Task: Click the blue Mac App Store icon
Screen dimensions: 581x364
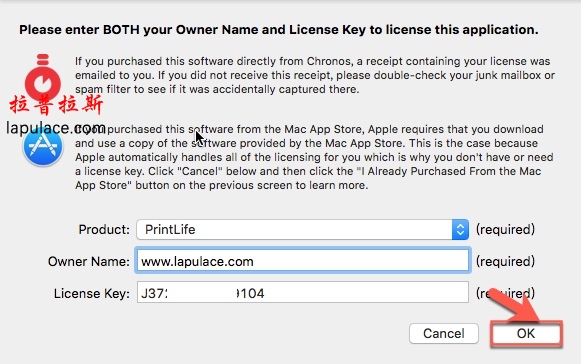Action: tap(43, 145)
